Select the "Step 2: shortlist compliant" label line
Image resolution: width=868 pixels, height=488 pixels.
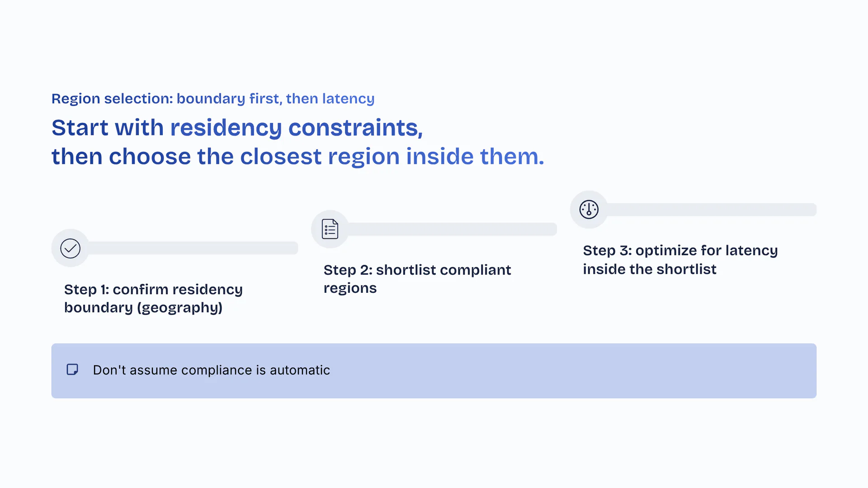[417, 270]
